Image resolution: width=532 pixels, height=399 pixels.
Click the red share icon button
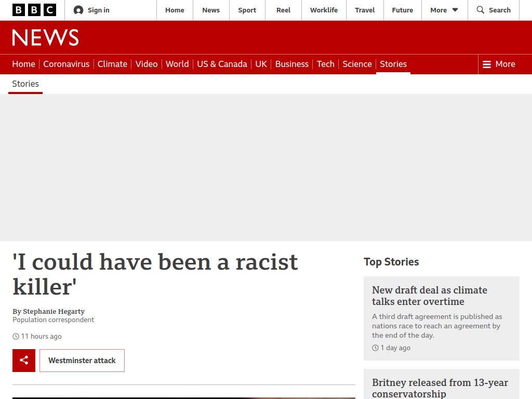tap(24, 361)
